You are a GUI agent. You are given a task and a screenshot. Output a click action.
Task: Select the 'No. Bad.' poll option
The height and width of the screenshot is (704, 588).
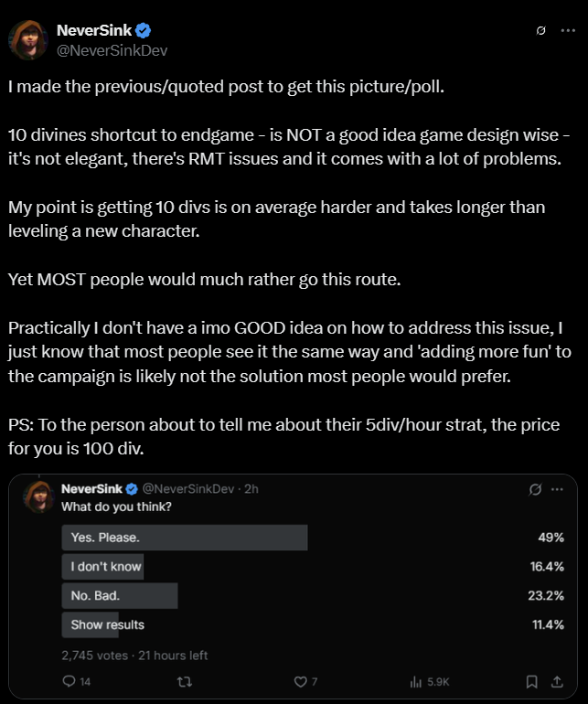pyautogui.click(x=313, y=596)
